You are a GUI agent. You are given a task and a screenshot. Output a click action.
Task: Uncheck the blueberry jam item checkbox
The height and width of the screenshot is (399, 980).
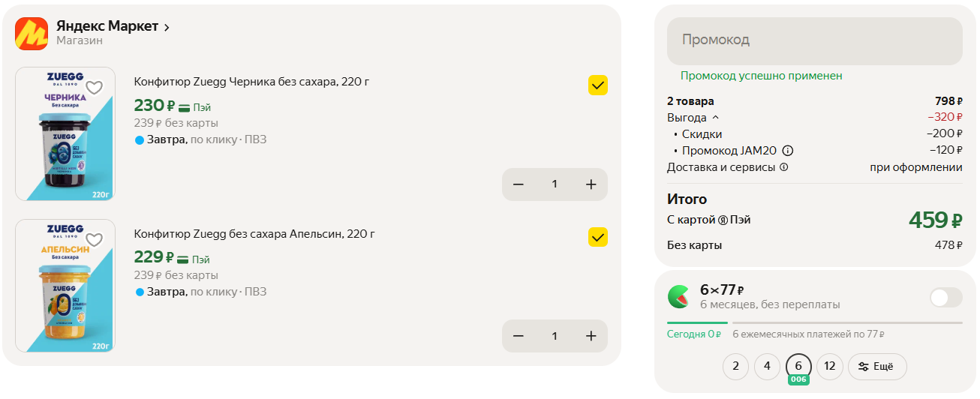pyautogui.click(x=597, y=85)
